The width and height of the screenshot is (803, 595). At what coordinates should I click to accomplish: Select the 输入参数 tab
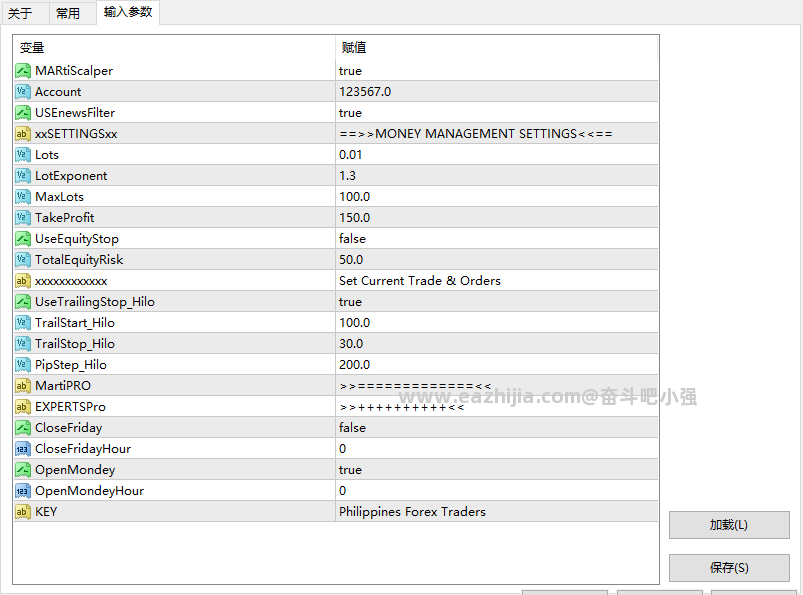click(128, 12)
